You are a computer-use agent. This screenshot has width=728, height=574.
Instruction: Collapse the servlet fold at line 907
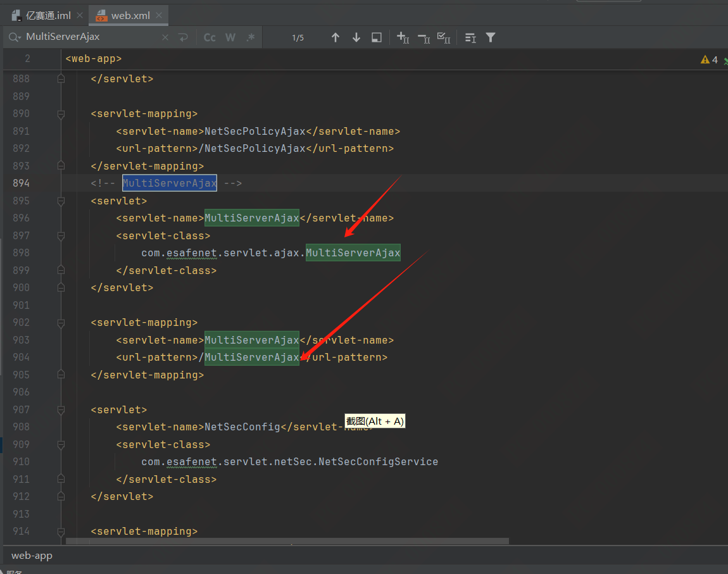click(61, 409)
